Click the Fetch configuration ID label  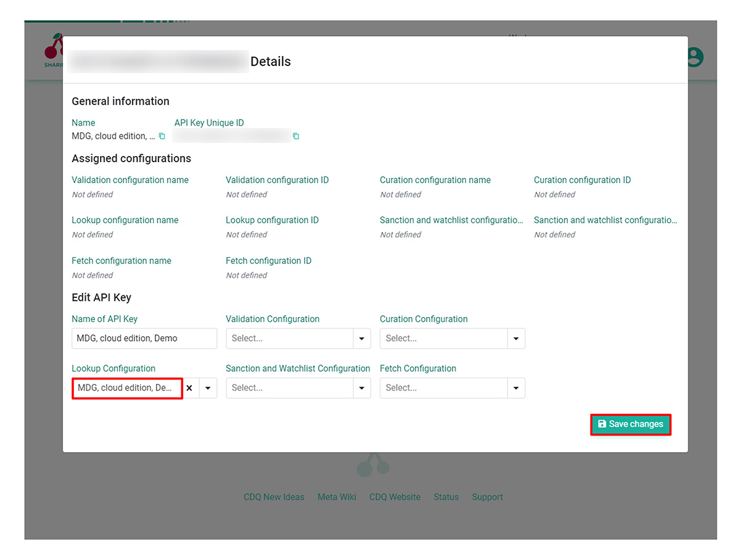tap(269, 261)
